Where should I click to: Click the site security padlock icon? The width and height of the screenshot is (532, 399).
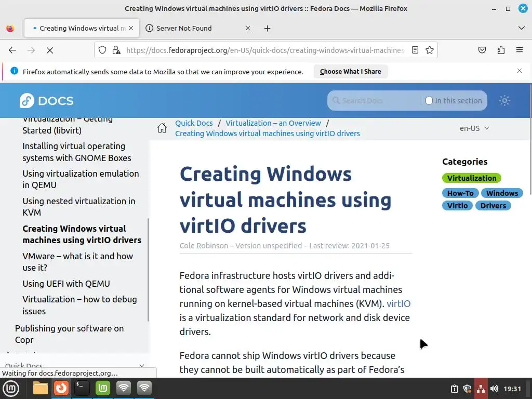tap(116, 50)
